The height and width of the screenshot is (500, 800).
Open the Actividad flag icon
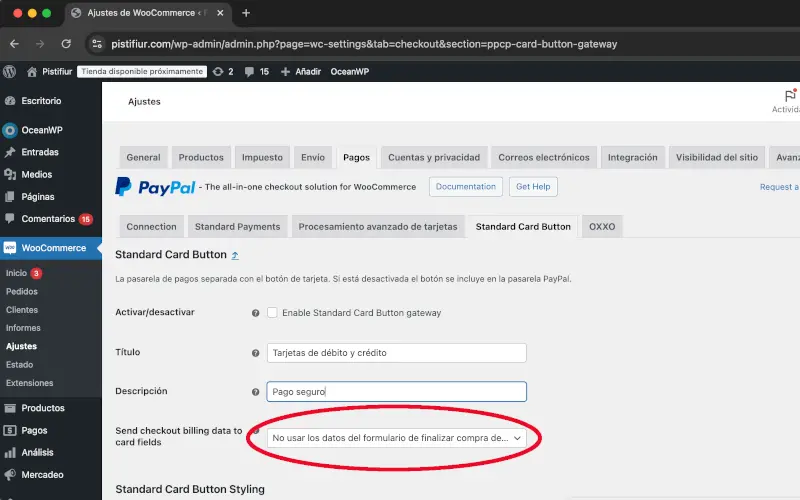(x=790, y=96)
